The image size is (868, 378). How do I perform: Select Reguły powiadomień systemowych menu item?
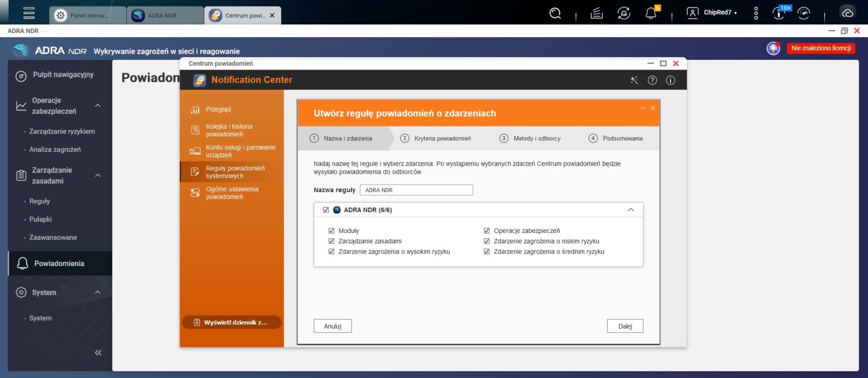234,172
